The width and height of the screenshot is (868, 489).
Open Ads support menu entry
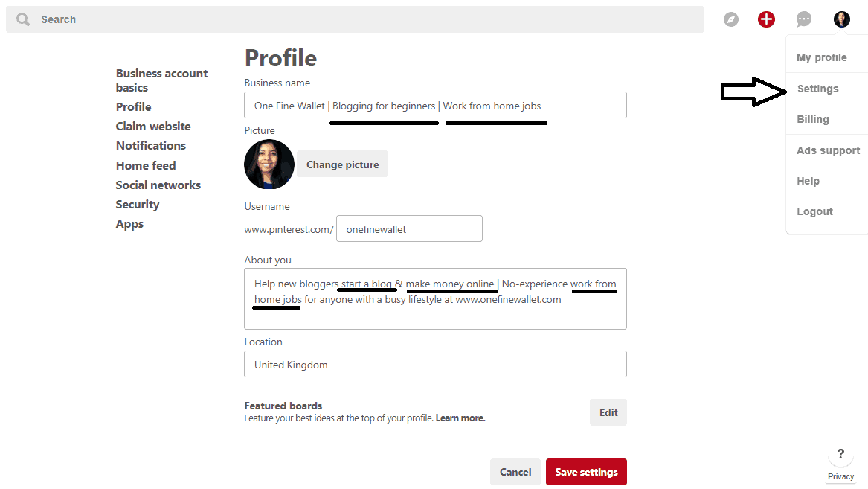coord(828,150)
